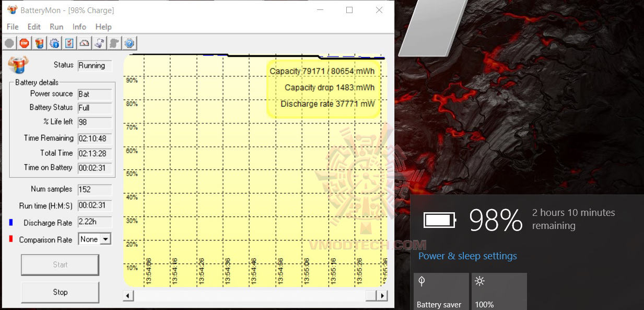The image size is (644, 310).
Task: Click the BatteryMon battery icon above Status
Action: (19, 64)
